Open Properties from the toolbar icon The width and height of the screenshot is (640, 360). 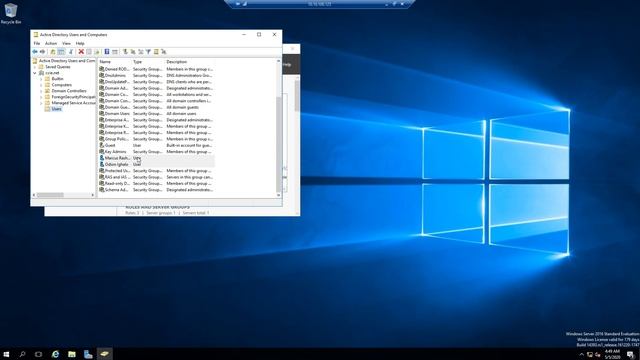pos(89,51)
